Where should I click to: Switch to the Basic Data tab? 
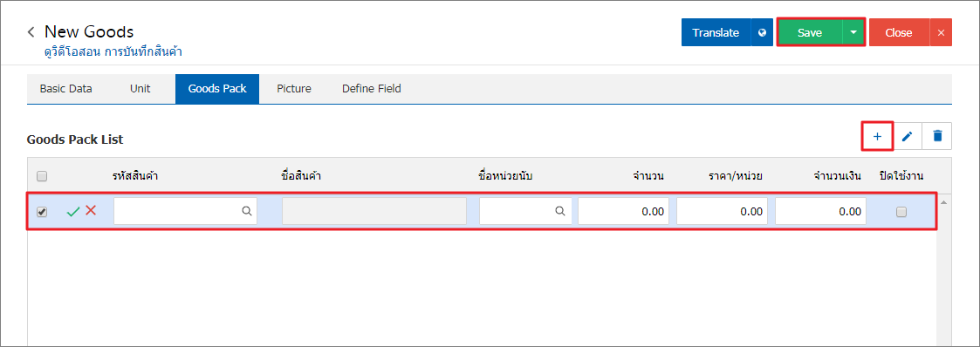(65, 89)
